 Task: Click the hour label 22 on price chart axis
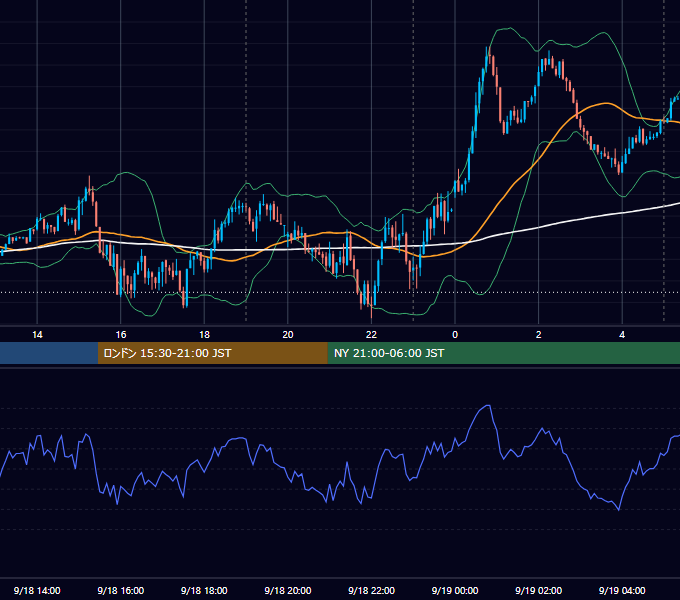pos(371,335)
